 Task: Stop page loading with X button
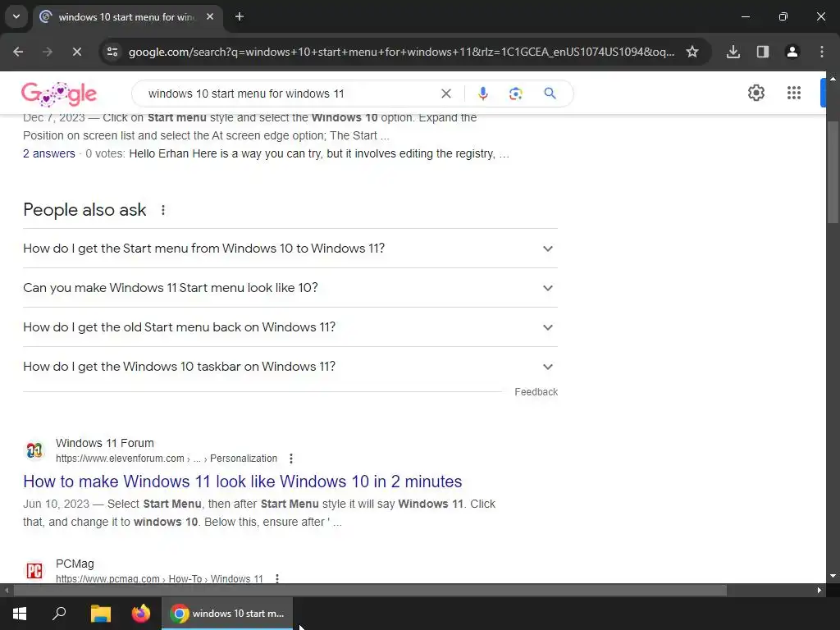76,52
